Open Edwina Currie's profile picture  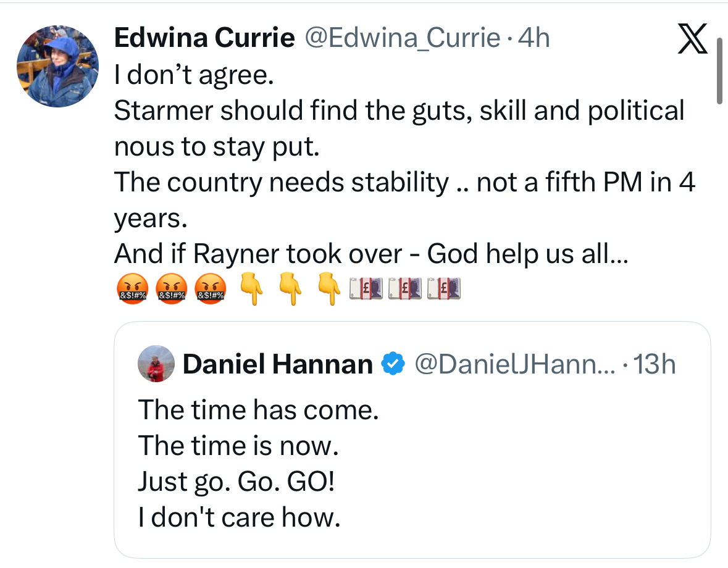coord(57,67)
